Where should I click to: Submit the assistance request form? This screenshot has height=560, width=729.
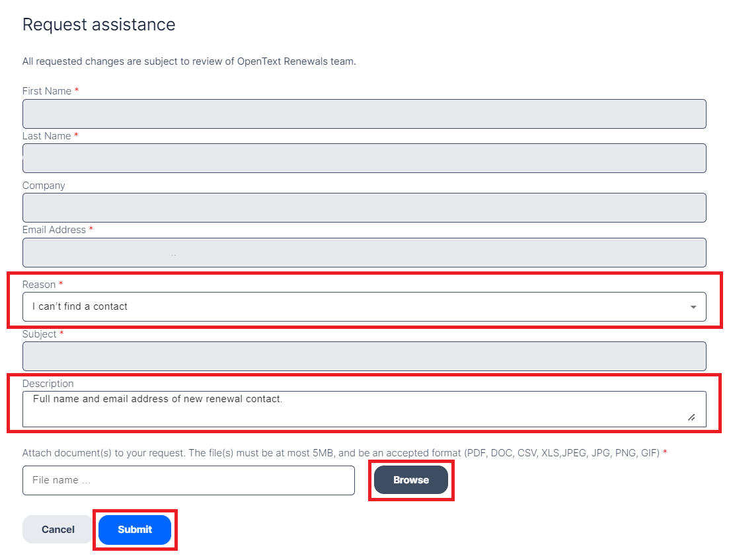[135, 530]
